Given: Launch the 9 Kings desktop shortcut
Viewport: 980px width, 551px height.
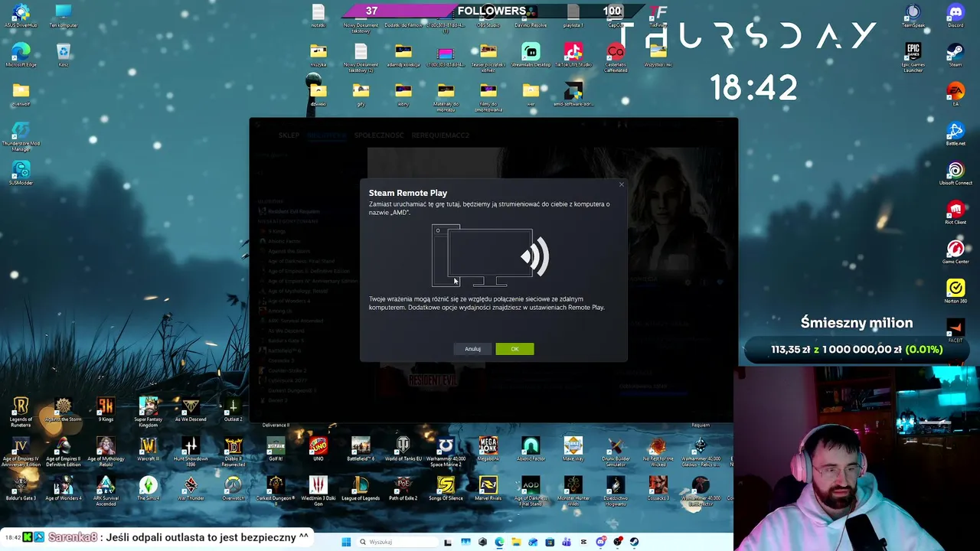Looking at the screenshot, I should (106, 409).
